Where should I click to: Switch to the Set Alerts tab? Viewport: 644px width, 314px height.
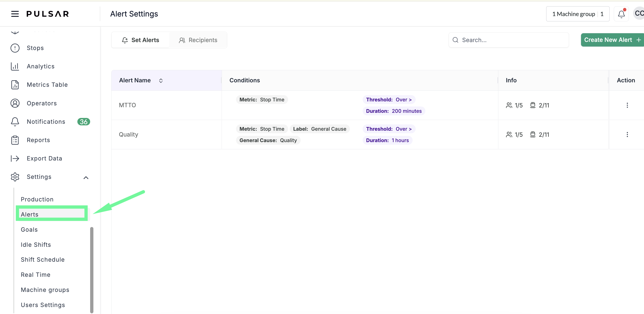(141, 40)
